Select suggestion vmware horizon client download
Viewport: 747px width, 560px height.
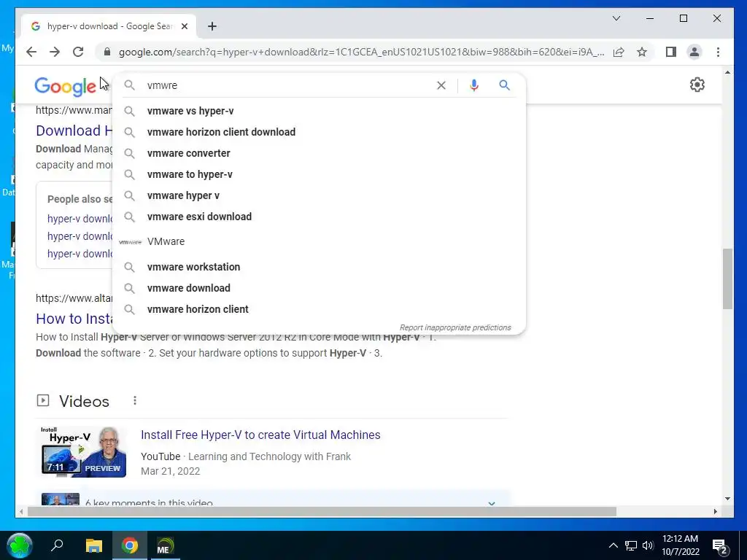320,132
